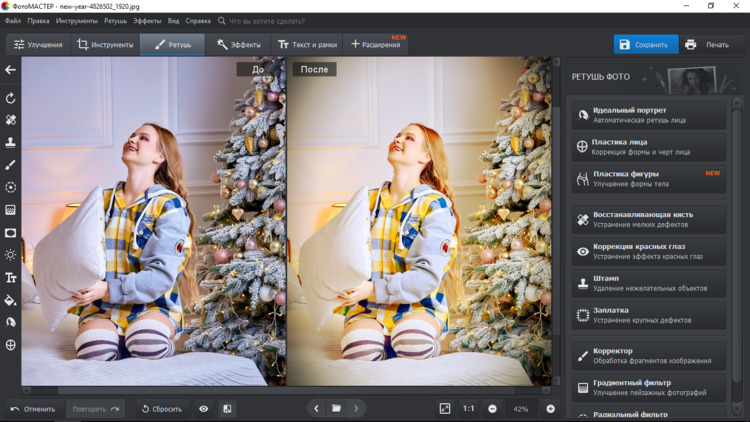The height and width of the screenshot is (422, 750).
Task: Click the Сбросить reset button
Action: 162,408
